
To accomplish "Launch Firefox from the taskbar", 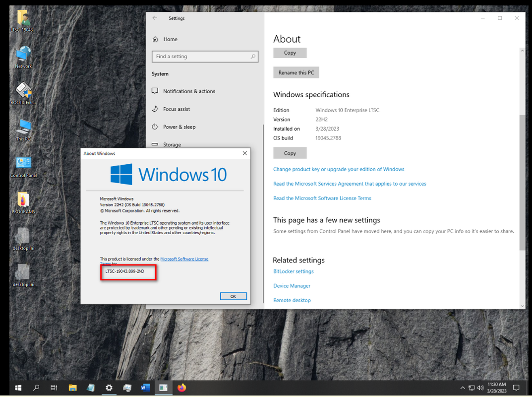I will pyautogui.click(x=182, y=388).
